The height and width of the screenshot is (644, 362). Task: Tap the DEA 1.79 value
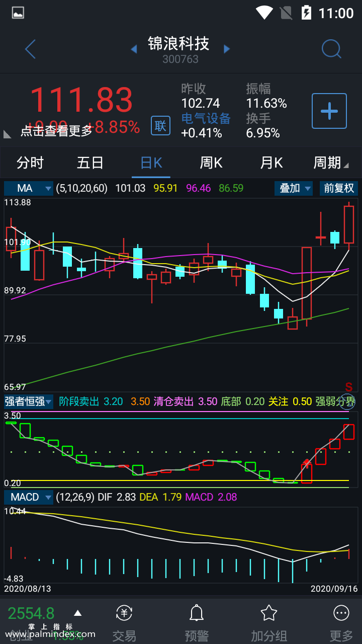point(160,497)
